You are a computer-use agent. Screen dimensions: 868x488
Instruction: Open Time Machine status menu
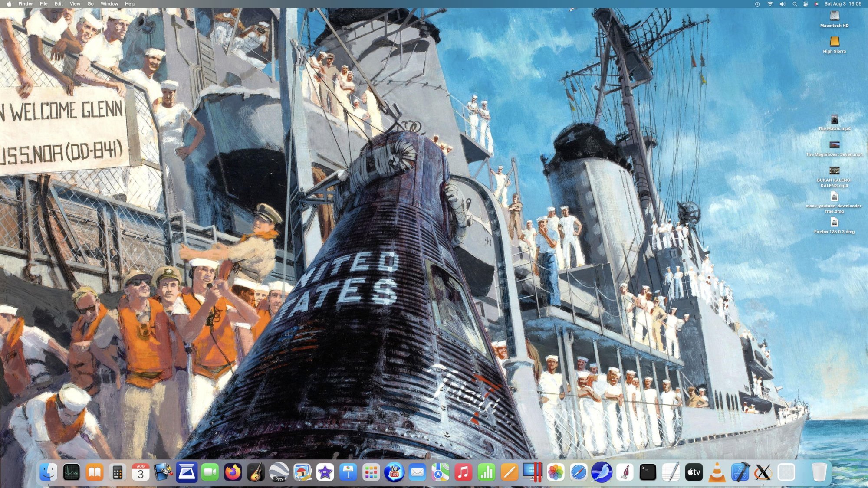(757, 4)
